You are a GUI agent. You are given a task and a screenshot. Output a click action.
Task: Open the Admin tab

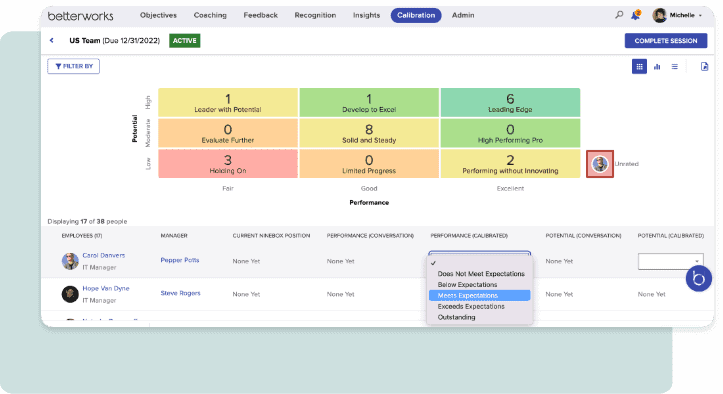[x=463, y=15]
